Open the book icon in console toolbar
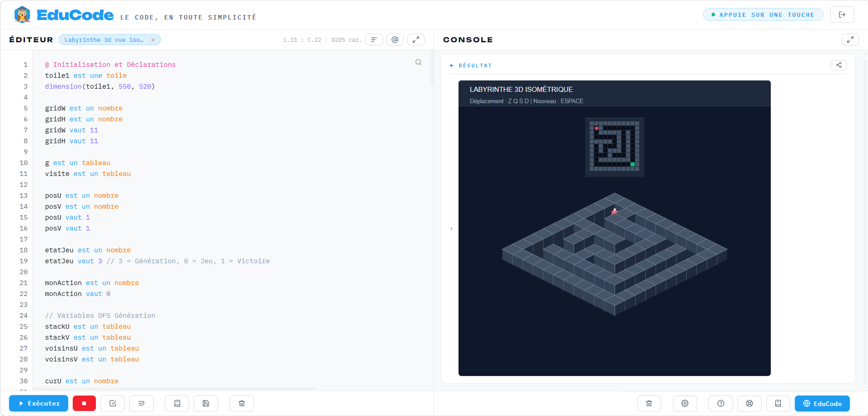868x416 pixels. click(778, 403)
